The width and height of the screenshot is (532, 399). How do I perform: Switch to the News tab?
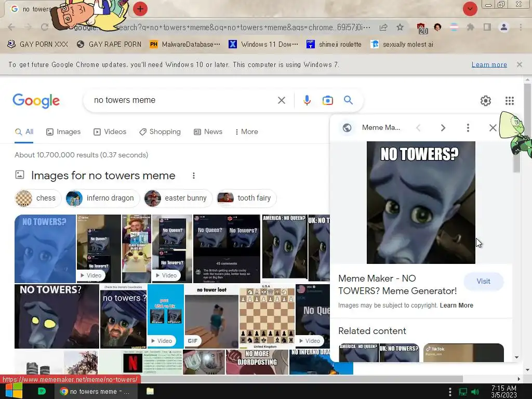coord(208,131)
